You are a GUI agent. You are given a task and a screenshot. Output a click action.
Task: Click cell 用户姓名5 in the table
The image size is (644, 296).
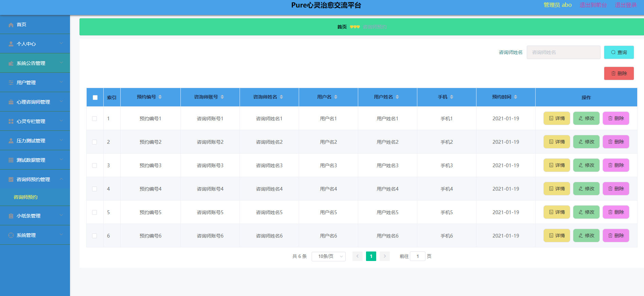(x=387, y=212)
